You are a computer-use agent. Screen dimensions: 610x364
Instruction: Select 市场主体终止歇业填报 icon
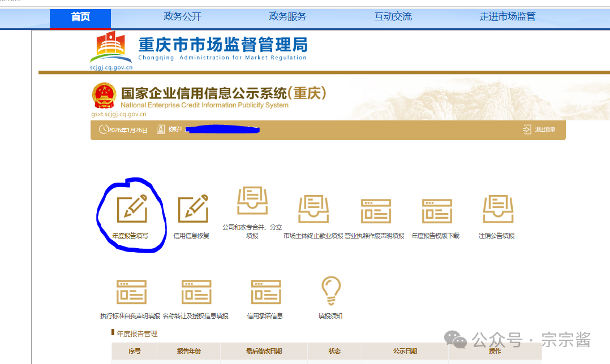(313, 210)
